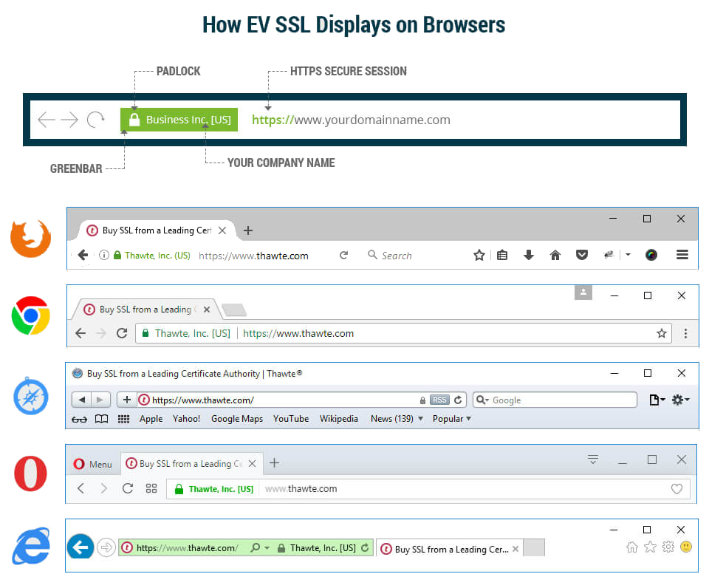Open Firefox hamburger menu

pos(682,255)
